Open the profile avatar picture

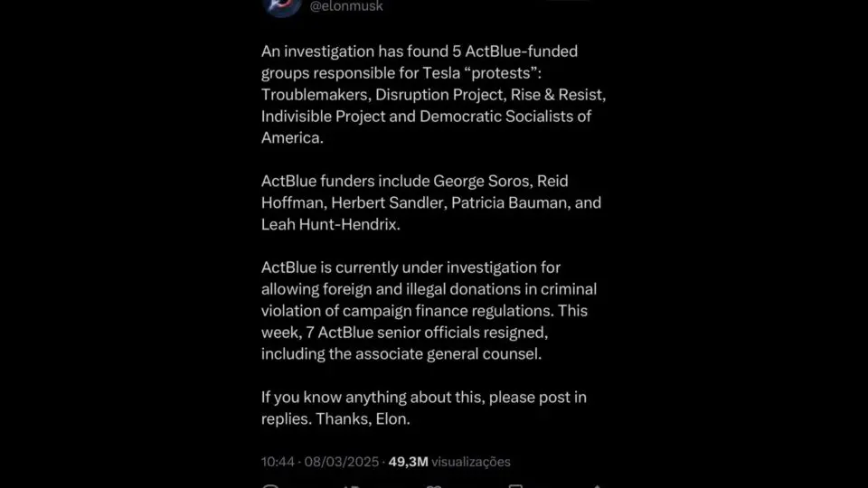(x=282, y=5)
